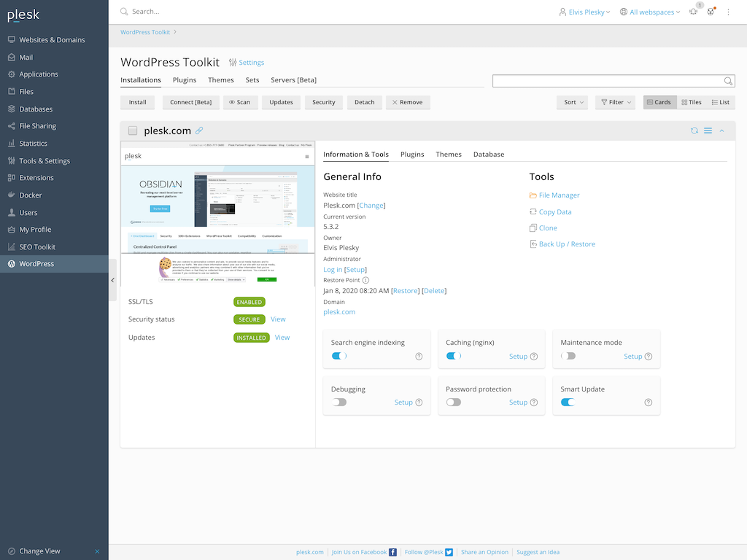The height and width of the screenshot is (560, 747).
Task: Refresh the plesk.com installation card
Action: point(694,130)
